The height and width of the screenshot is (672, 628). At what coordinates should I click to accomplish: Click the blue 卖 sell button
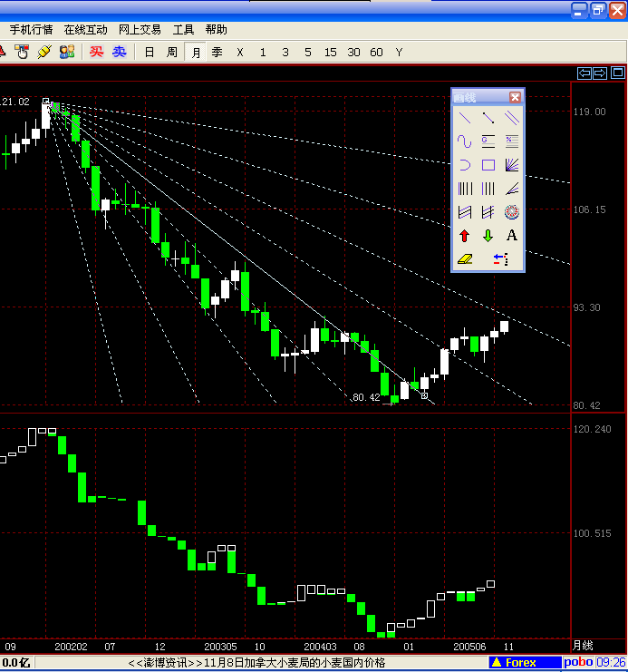[x=119, y=52]
